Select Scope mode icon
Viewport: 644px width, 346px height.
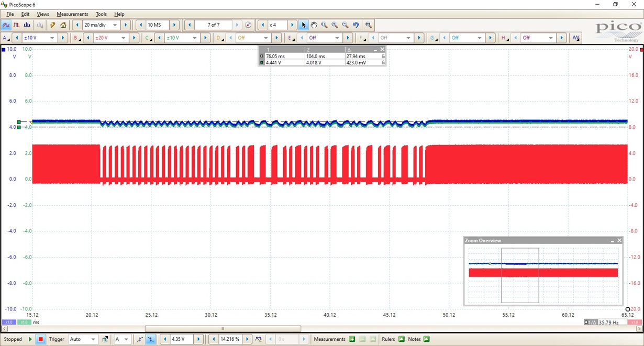tap(6, 25)
